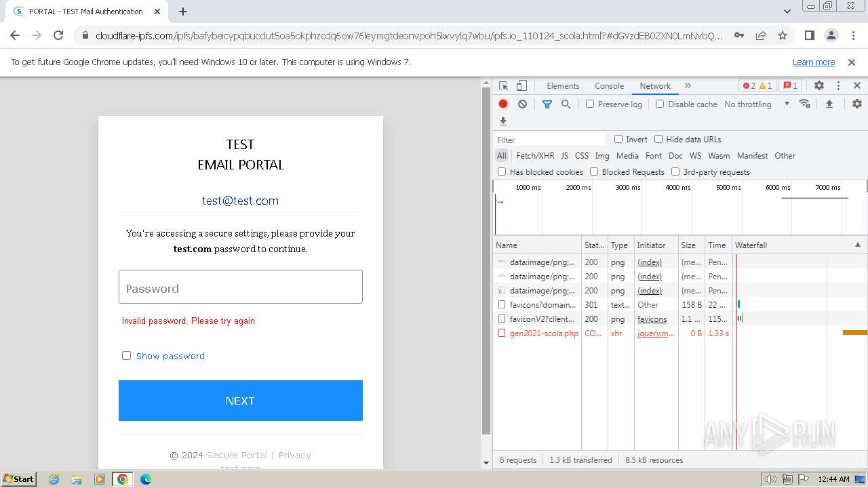Check Has blocked cookies option
Image resolution: width=868 pixels, height=488 pixels.
pos(502,171)
